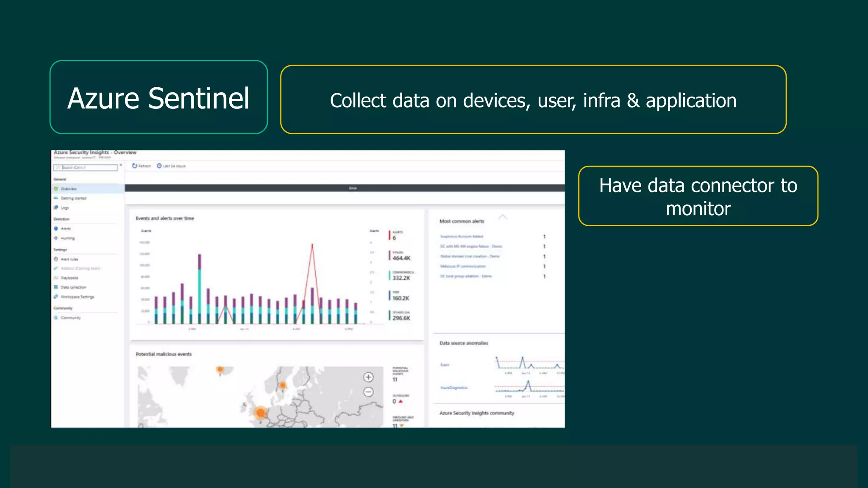
Task: Click the Events and alerts over time heading
Action: (165, 219)
